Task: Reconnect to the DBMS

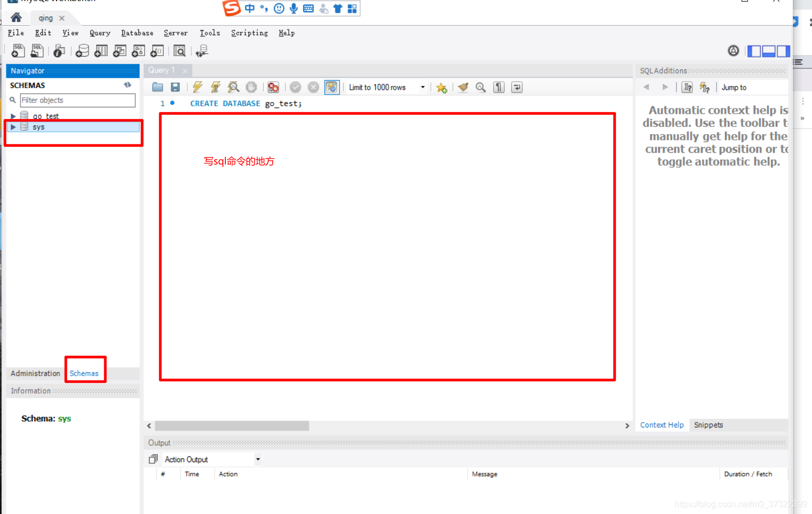Action: [202, 51]
